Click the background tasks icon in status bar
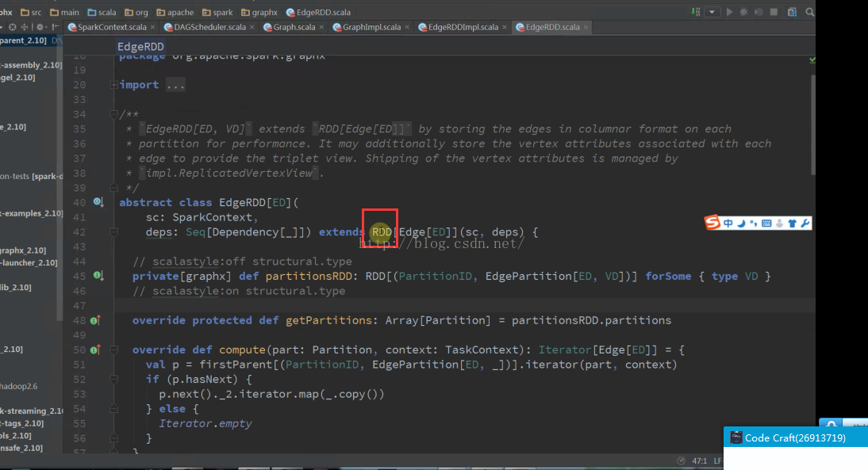The image size is (868, 470). tap(681, 460)
